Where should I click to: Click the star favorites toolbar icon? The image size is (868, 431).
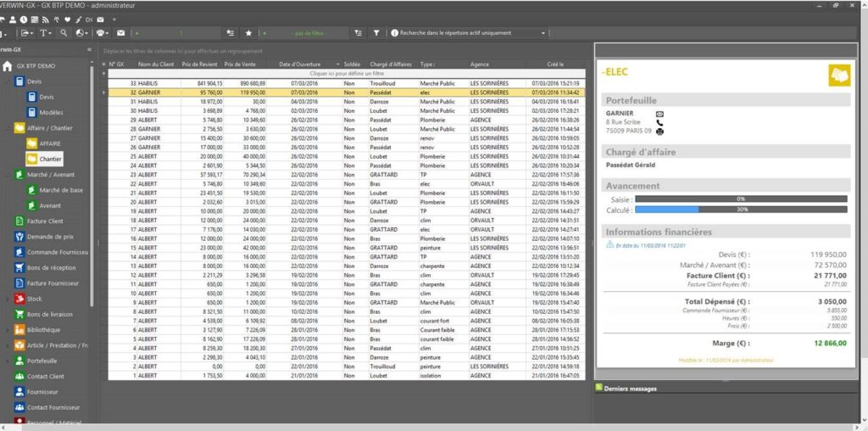point(248,33)
